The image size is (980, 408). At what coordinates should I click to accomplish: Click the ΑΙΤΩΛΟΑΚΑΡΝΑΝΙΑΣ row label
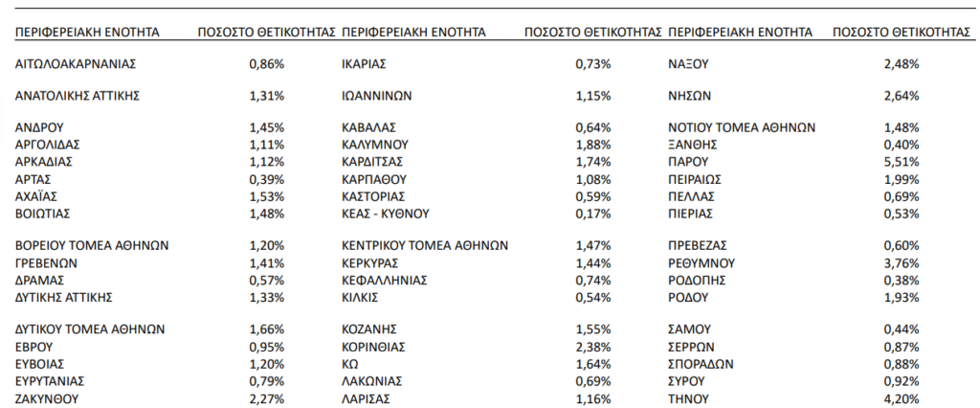coord(76,64)
